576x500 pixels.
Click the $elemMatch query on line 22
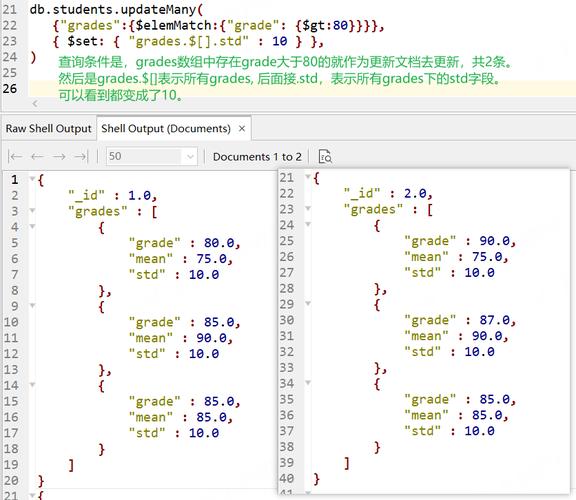(x=218, y=25)
